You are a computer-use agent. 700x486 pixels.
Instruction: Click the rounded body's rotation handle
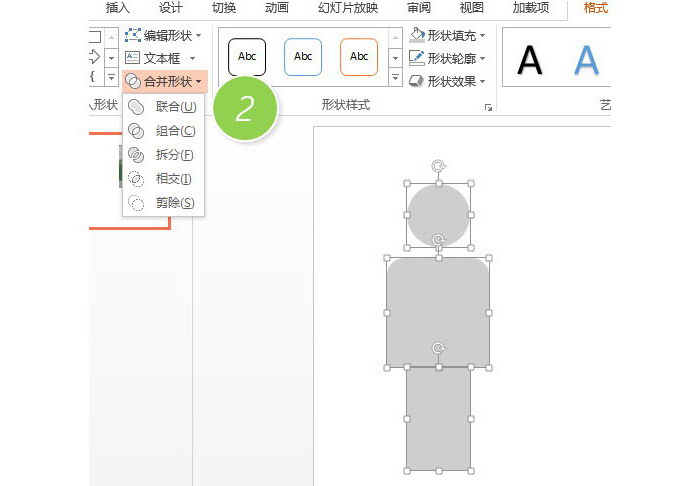pos(438,241)
